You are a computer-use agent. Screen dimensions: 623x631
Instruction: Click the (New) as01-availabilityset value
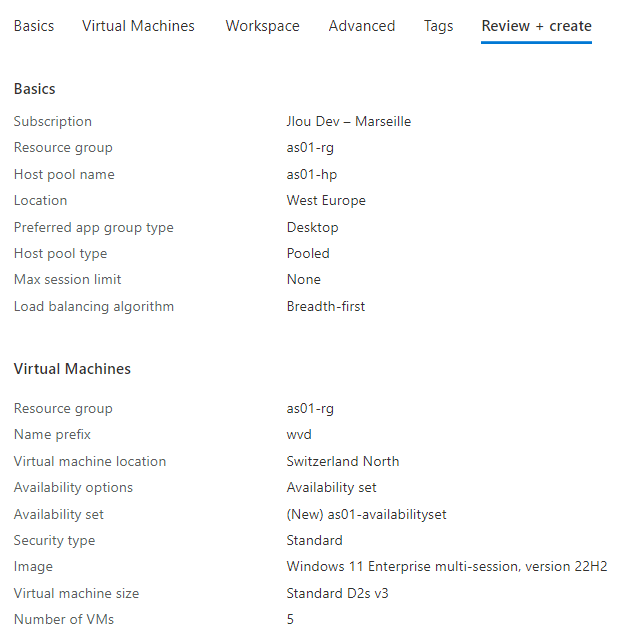point(366,514)
